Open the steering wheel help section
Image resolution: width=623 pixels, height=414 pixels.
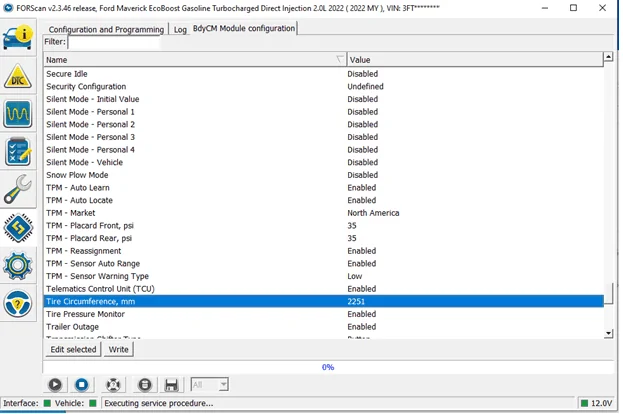[x=18, y=304]
